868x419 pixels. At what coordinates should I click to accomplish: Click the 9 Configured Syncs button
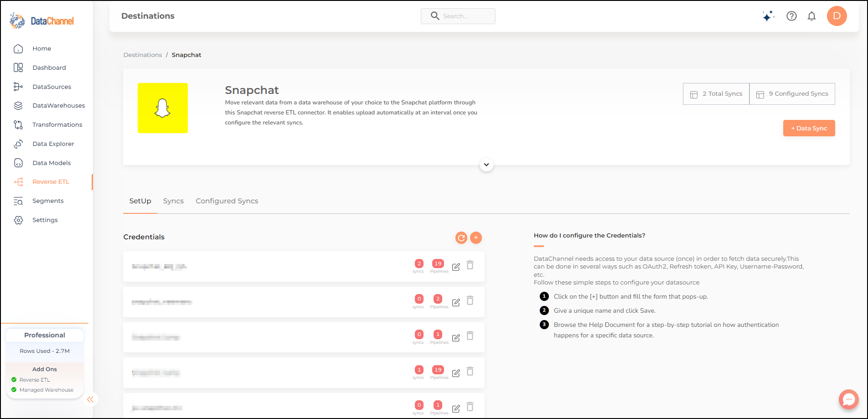792,94
